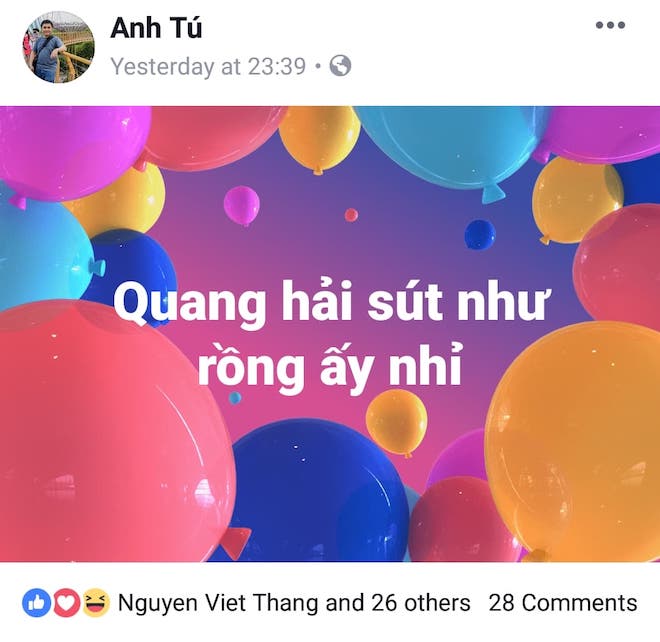Click the small magenta balloon above the text

(x=242, y=205)
